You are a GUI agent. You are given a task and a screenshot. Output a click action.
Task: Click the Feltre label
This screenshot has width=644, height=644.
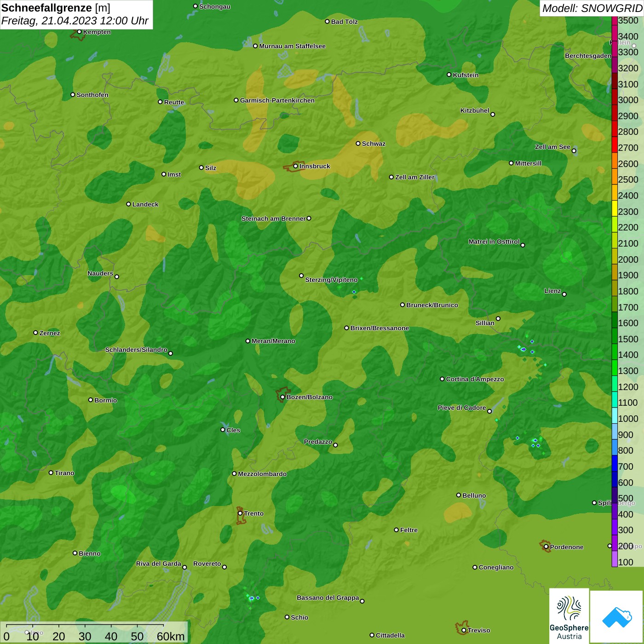(x=408, y=530)
